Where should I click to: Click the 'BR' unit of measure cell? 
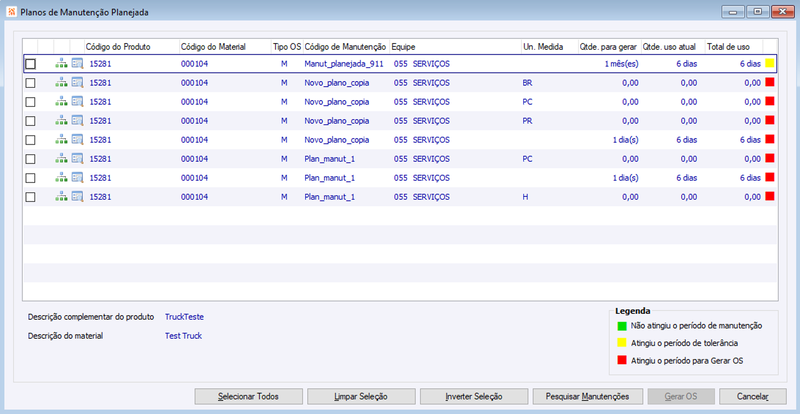[527, 83]
